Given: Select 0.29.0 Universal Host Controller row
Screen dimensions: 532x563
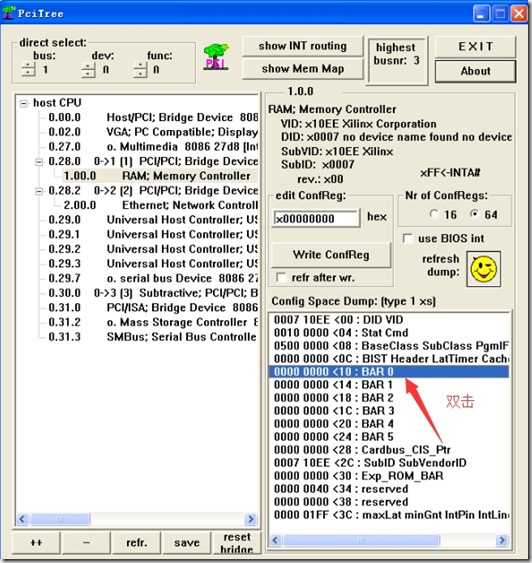Looking at the screenshot, I should (153, 220).
